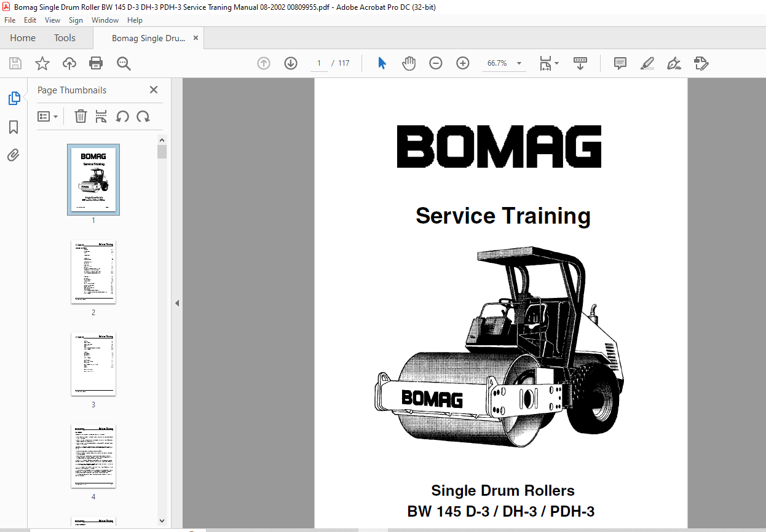The image size is (766, 532).
Task: Click thumbnails panel scrollbar thumb
Action: click(162, 152)
